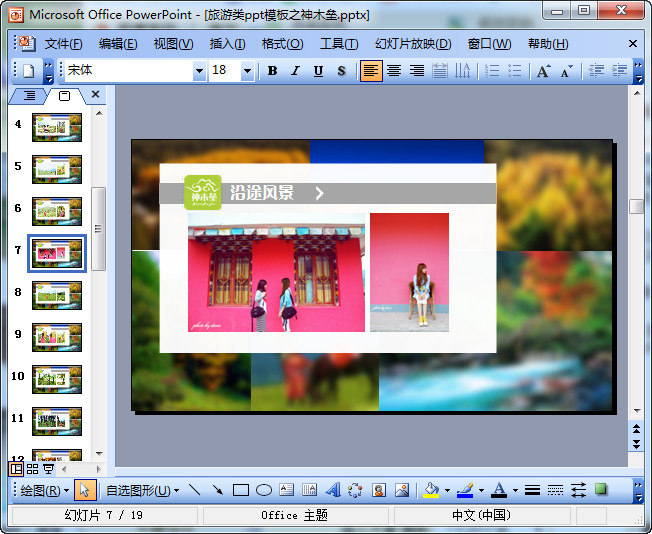Insert picture from file
This screenshot has width=652, height=534.
point(402,490)
